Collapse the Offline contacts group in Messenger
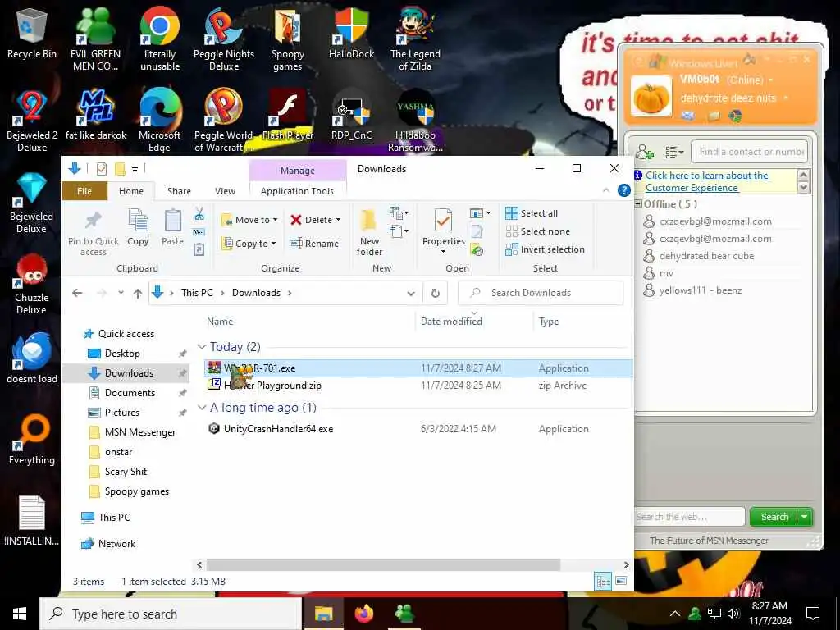 pyautogui.click(x=638, y=204)
